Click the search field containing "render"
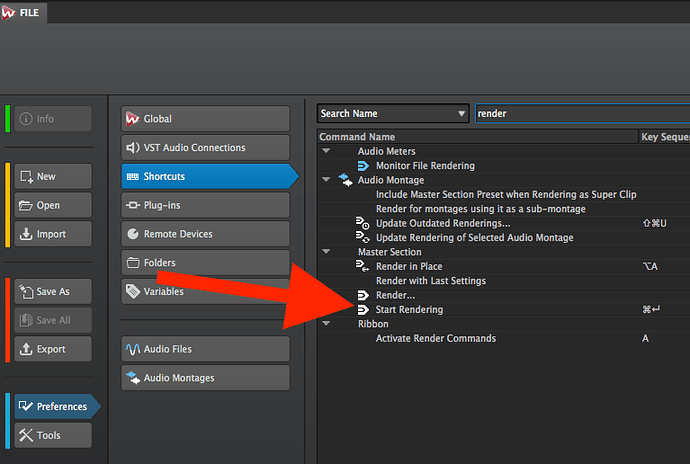 pyautogui.click(x=580, y=113)
